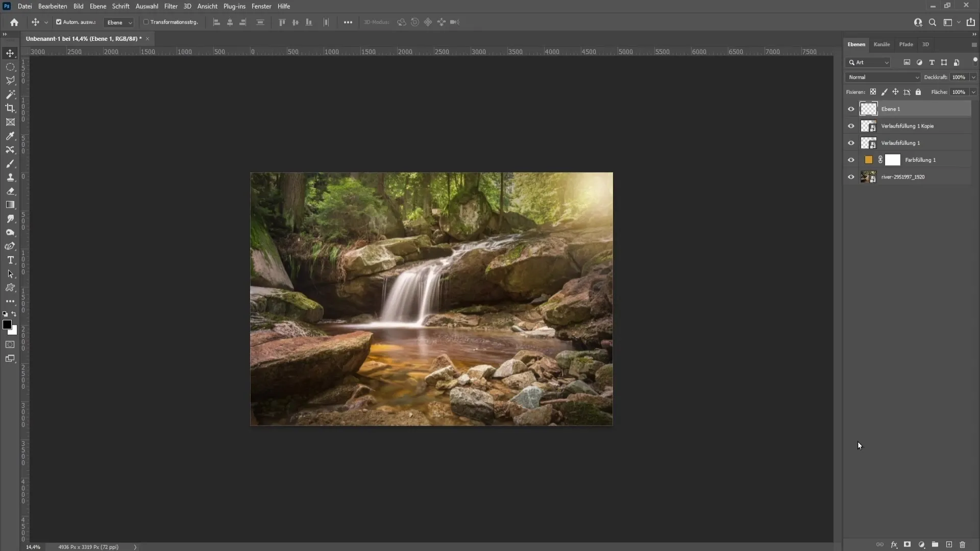The height and width of the screenshot is (551, 980).
Task: Open the Ebenen blend mode dropdown
Action: (x=884, y=77)
